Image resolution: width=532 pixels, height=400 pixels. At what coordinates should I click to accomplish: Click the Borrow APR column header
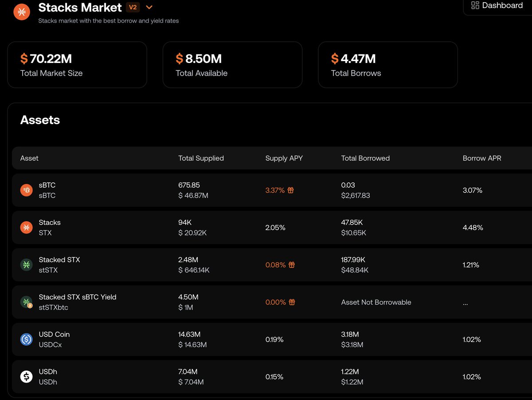point(482,158)
